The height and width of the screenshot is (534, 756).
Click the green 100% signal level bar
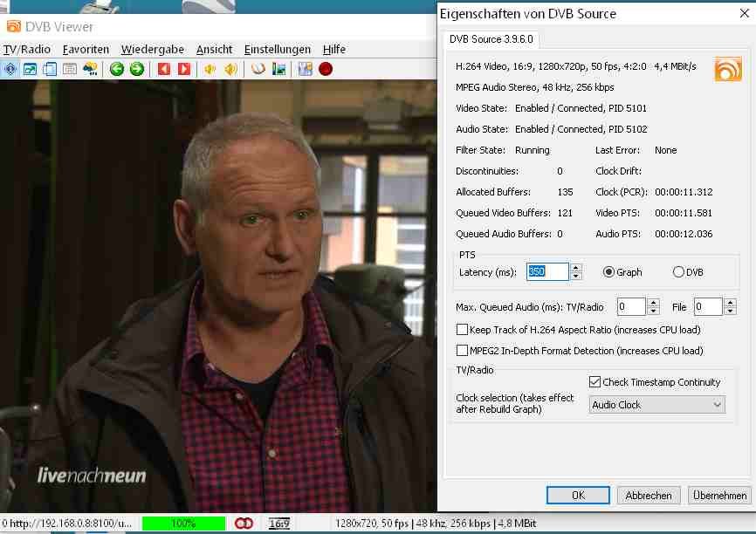pos(183,524)
